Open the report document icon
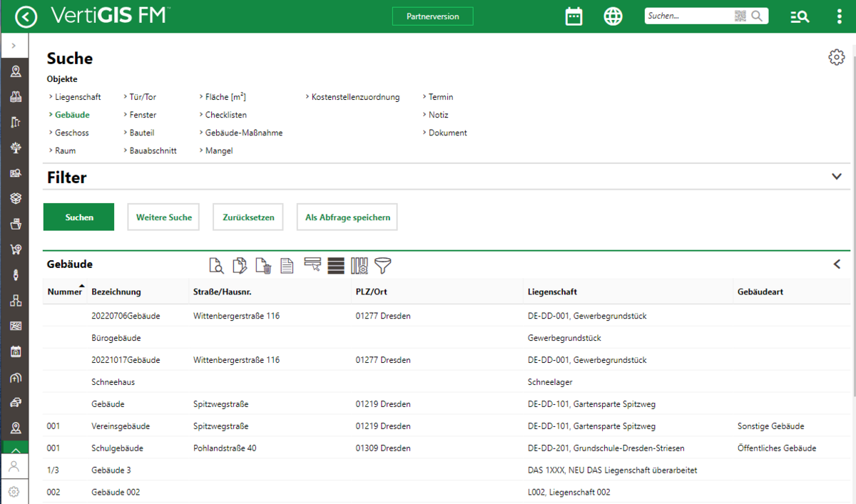This screenshot has width=856, height=504. pyautogui.click(x=287, y=266)
